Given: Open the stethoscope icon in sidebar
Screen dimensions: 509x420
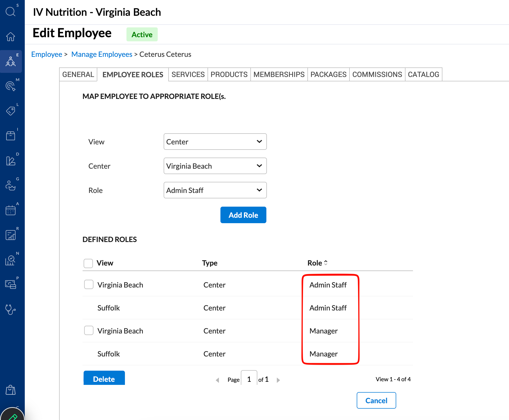Looking at the screenshot, I should tap(11, 309).
